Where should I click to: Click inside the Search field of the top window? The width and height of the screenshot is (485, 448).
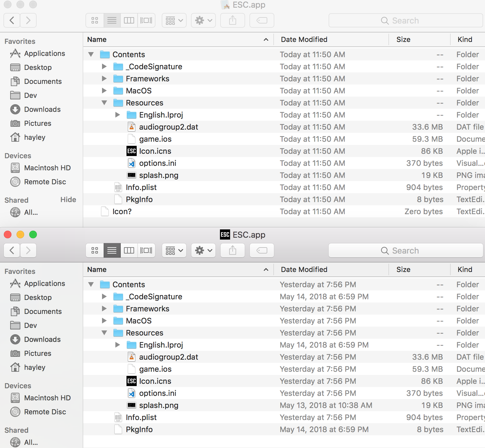(406, 20)
